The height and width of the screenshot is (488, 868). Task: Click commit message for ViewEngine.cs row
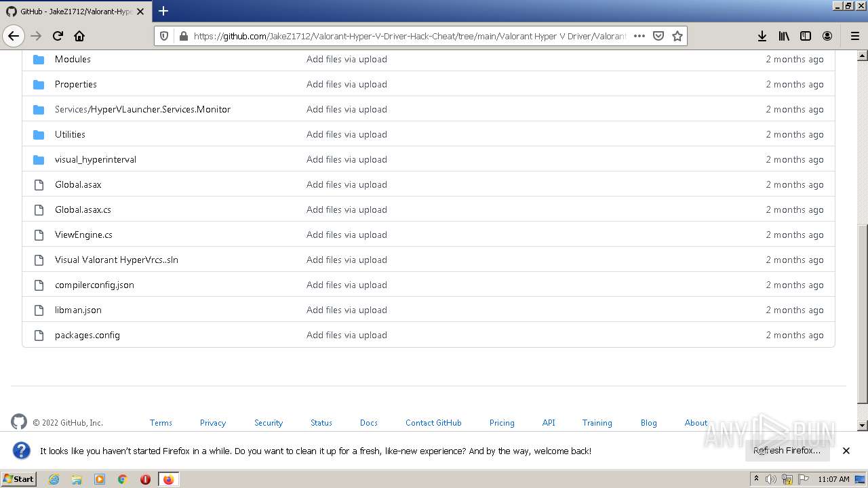click(347, 235)
